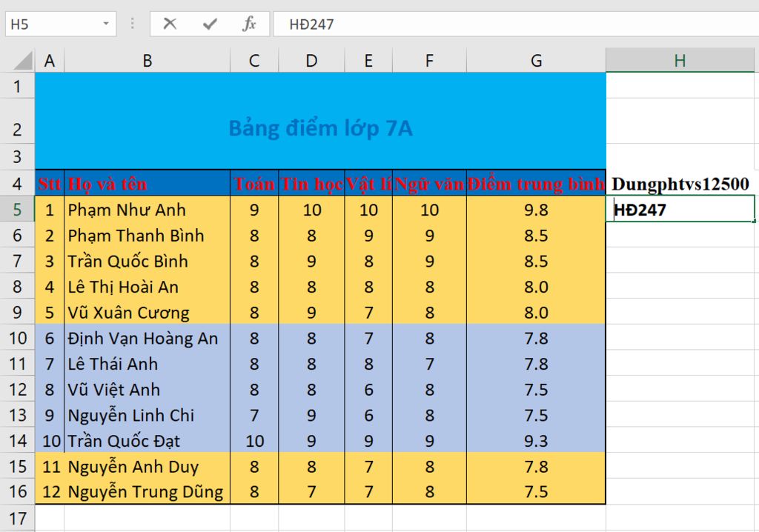
Task: Select column D header
Action: pyautogui.click(x=311, y=61)
